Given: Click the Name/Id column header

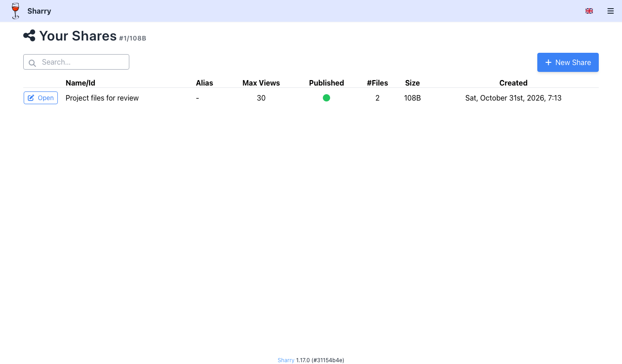Looking at the screenshot, I should [80, 83].
